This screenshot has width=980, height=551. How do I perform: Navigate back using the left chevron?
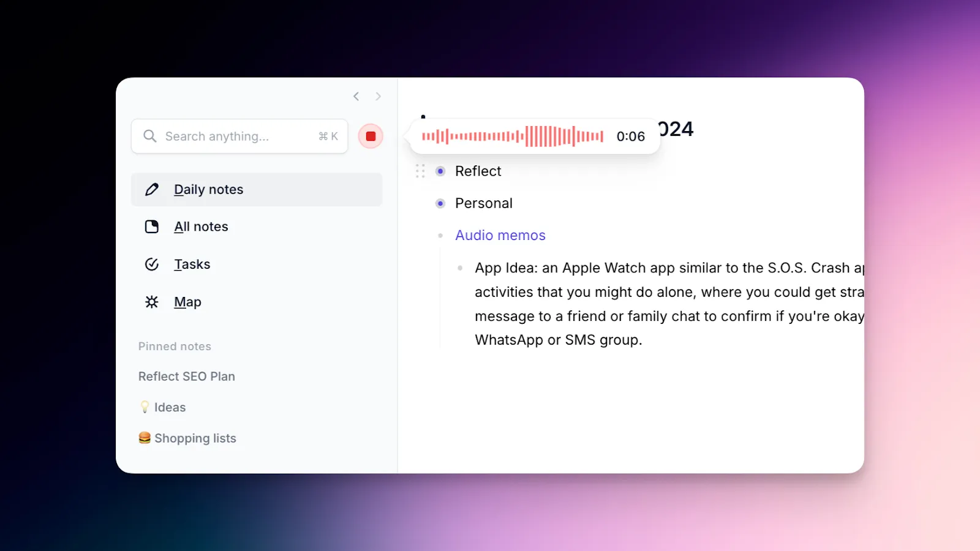click(356, 96)
